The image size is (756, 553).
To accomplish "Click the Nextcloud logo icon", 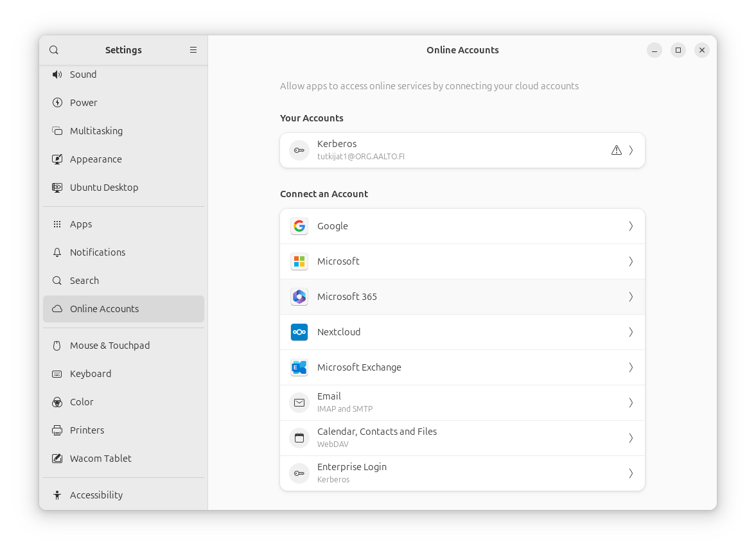I will [299, 332].
